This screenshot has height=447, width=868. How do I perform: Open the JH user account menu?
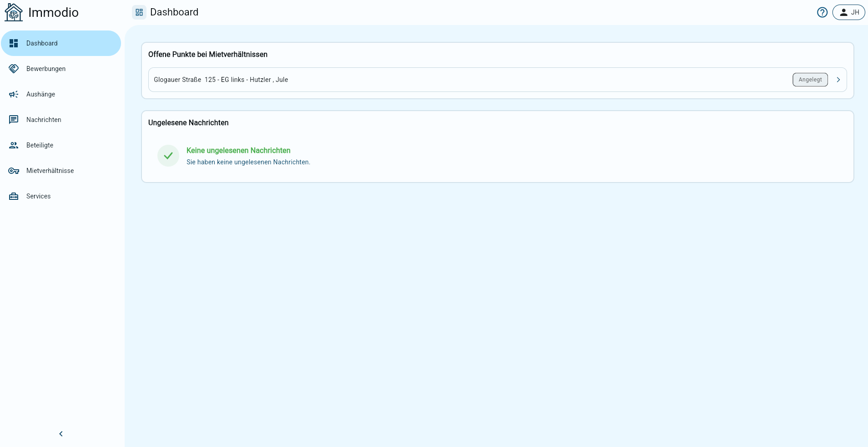click(848, 12)
